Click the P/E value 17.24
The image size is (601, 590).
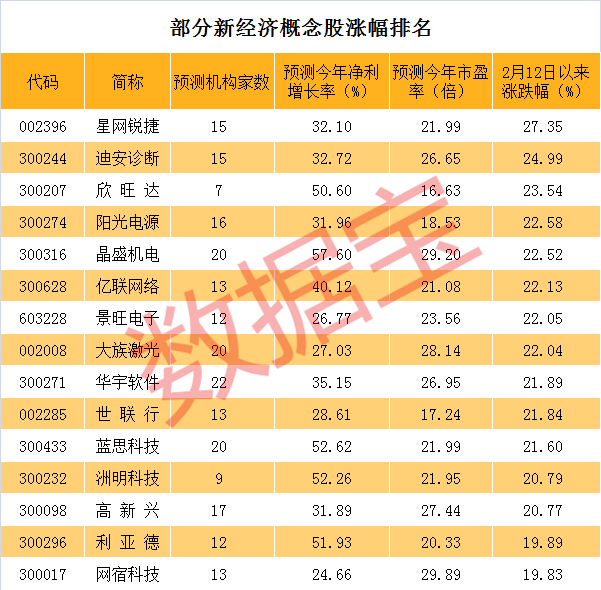tap(440, 414)
